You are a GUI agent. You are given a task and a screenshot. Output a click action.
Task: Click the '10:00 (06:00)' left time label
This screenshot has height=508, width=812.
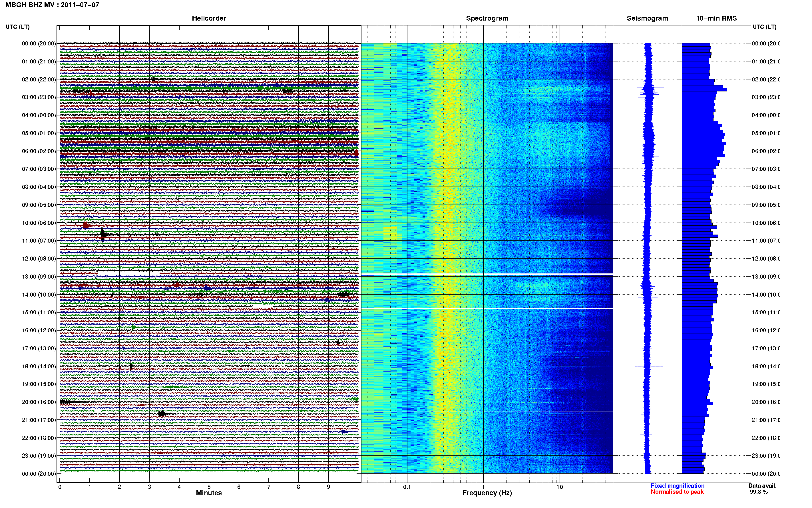39,223
